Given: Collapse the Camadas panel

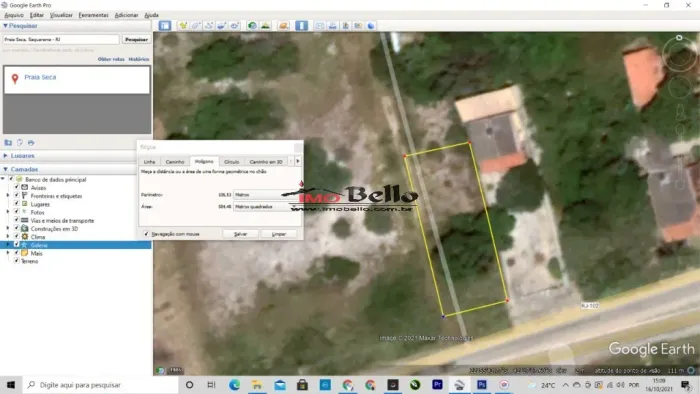Looking at the screenshot, I should (5, 170).
